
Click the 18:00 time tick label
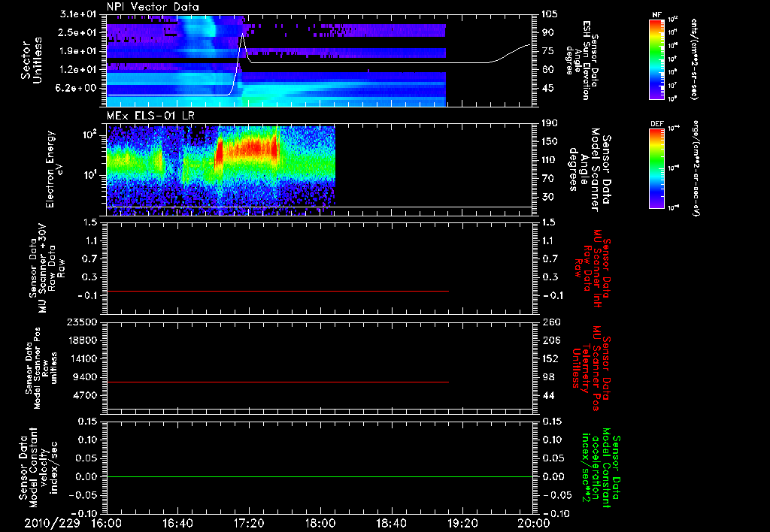point(320,523)
